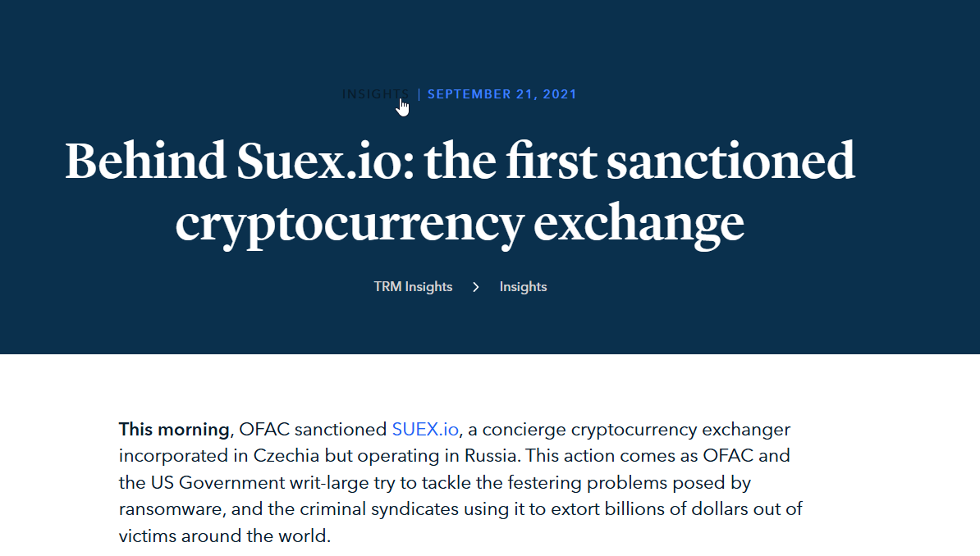Go to TRM Insights breadcrumb
Viewport: 980px width, 556px height.
413,287
